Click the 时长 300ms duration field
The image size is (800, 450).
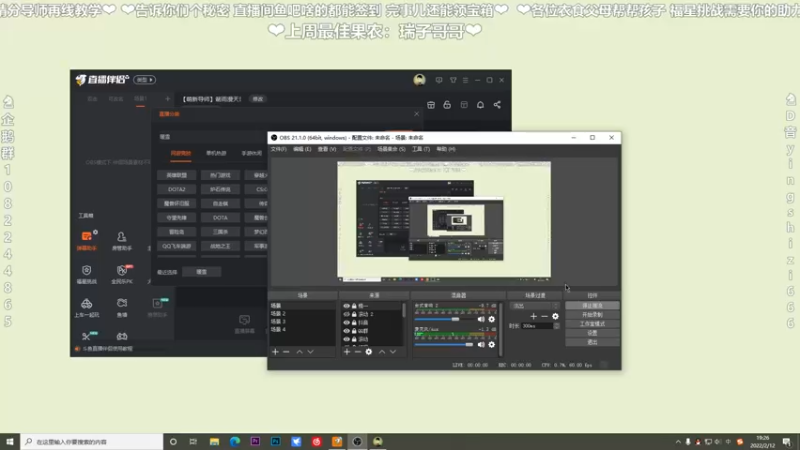537,326
